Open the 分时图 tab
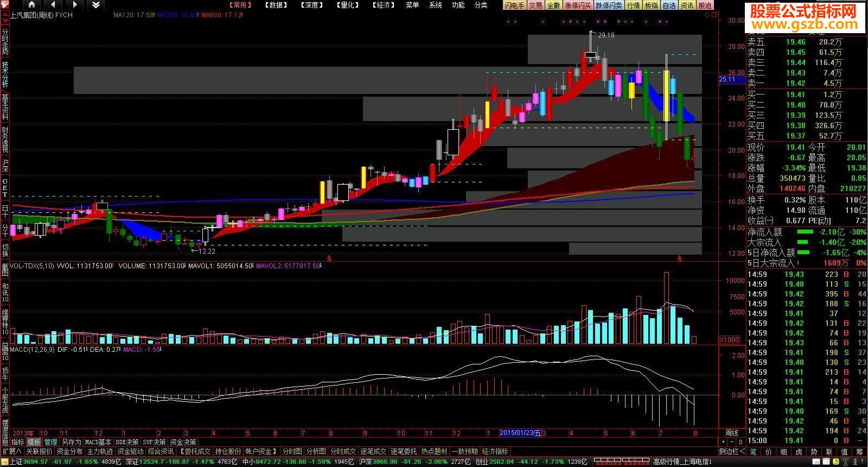The image size is (868, 467). click(292, 451)
